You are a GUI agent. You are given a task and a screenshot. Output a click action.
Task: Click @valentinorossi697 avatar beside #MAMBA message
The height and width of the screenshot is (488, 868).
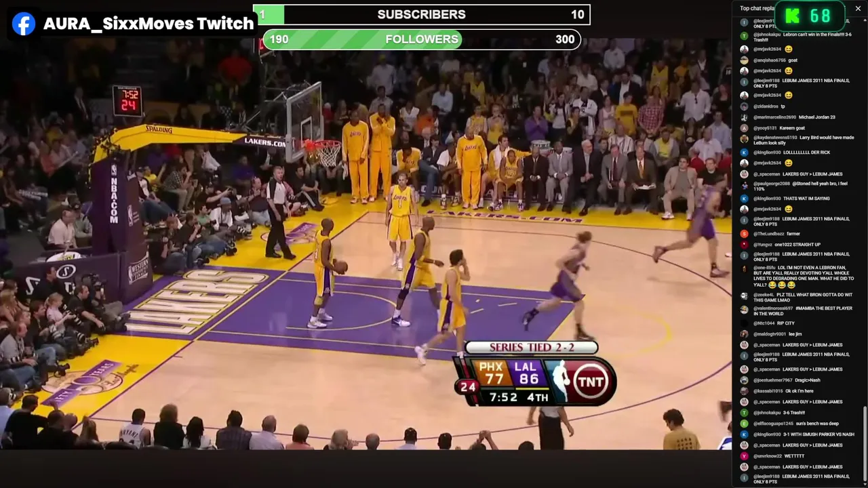744,310
